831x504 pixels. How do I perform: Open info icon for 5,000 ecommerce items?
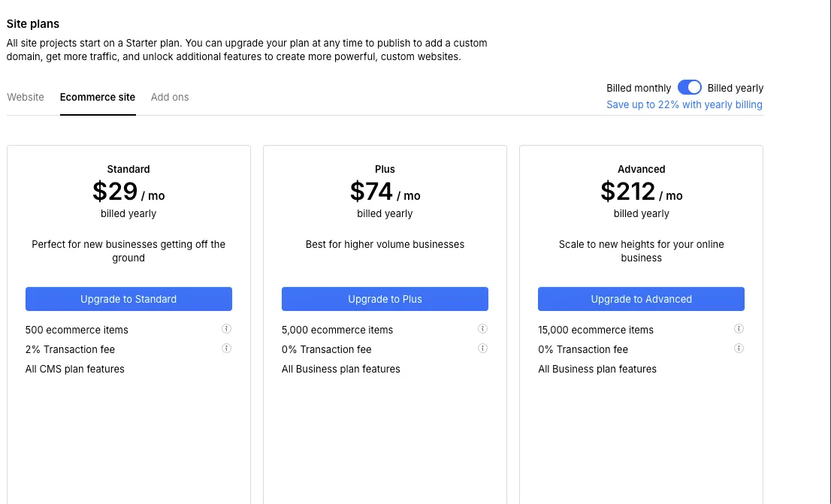click(x=482, y=329)
